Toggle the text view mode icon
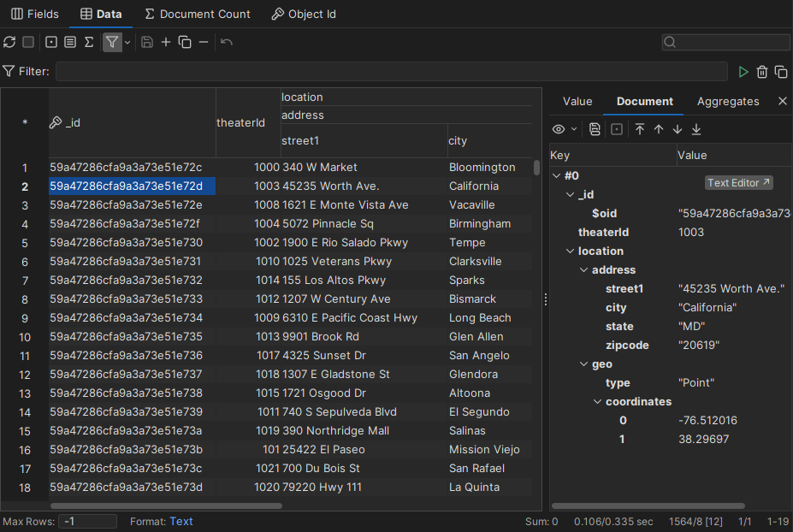Screen dimensions: 793x532 69,42
